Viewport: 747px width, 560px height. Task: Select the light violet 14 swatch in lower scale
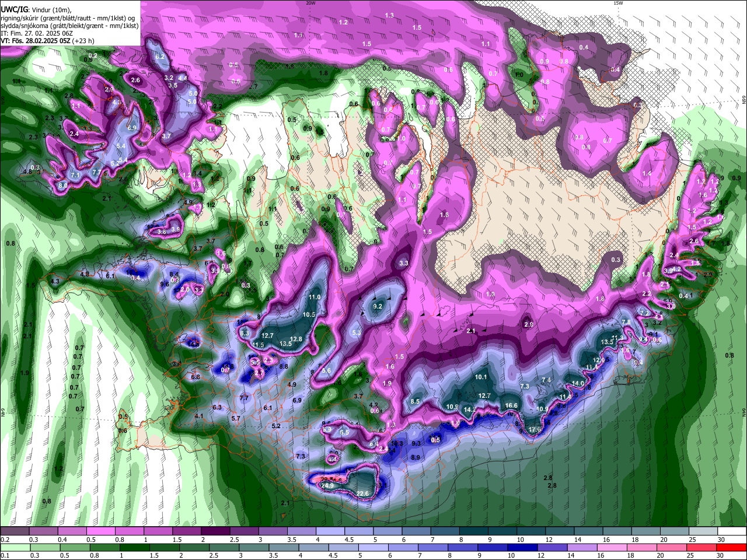[x=584, y=547]
